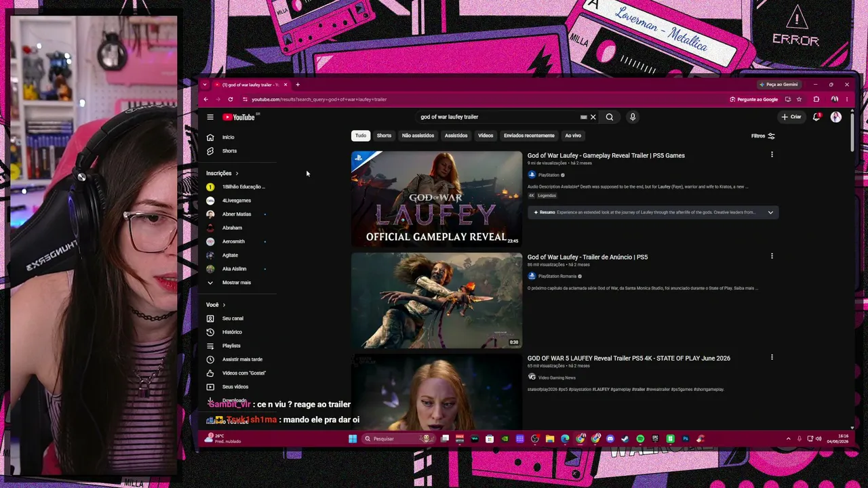The width and height of the screenshot is (868, 488).
Task: Open options for Trailer de Anúncio video
Action: (x=772, y=256)
